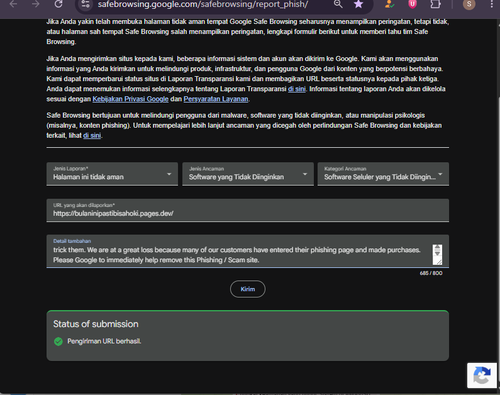Click the 685 / 800 character counter
500x395 pixels.
coord(431,273)
